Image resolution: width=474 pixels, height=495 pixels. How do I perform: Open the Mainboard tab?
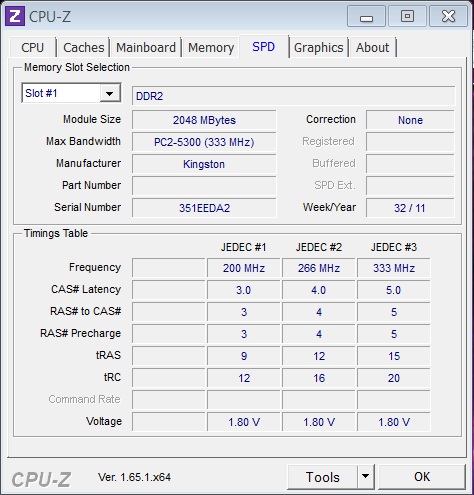coord(146,47)
